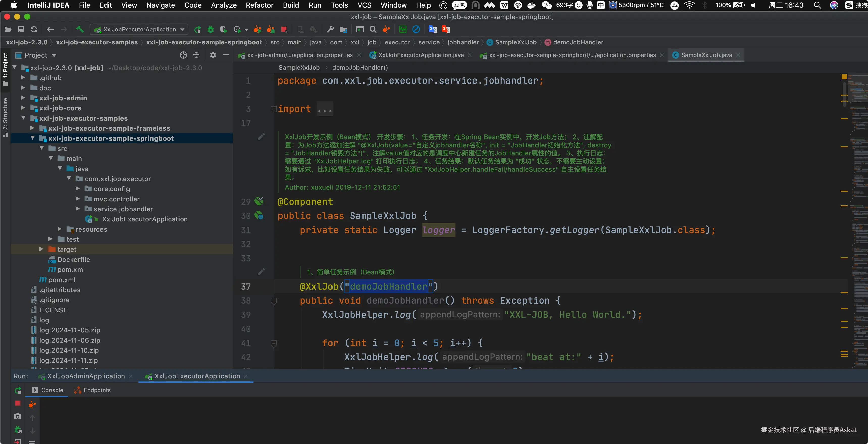The width and height of the screenshot is (868, 444).
Task: Rerun XxlJobExecutorApplication from the main toolbar
Action: tap(197, 30)
